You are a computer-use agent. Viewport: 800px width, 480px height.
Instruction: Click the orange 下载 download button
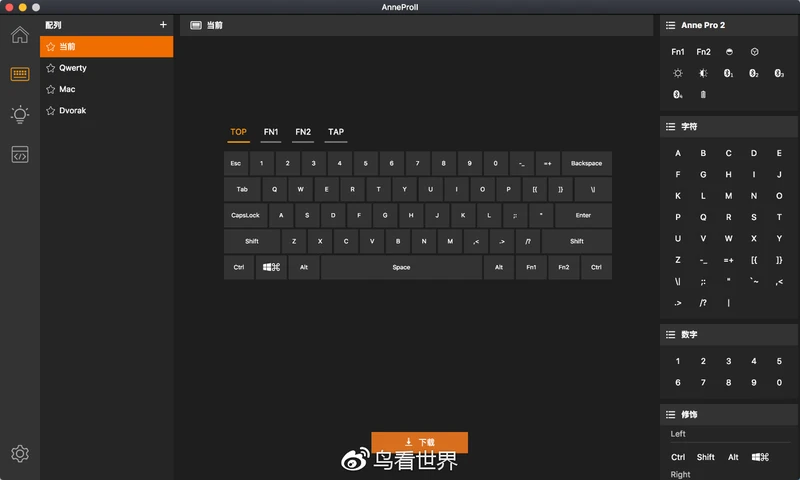tap(419, 442)
